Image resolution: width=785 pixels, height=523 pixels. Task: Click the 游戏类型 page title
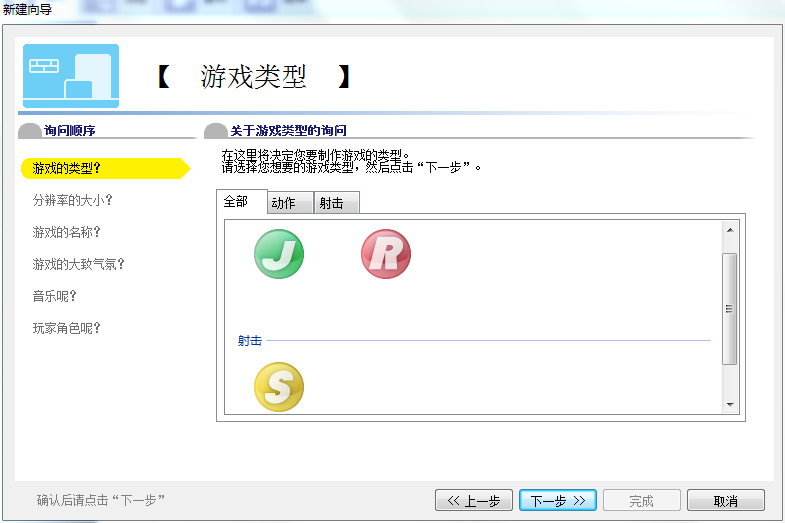[253, 77]
